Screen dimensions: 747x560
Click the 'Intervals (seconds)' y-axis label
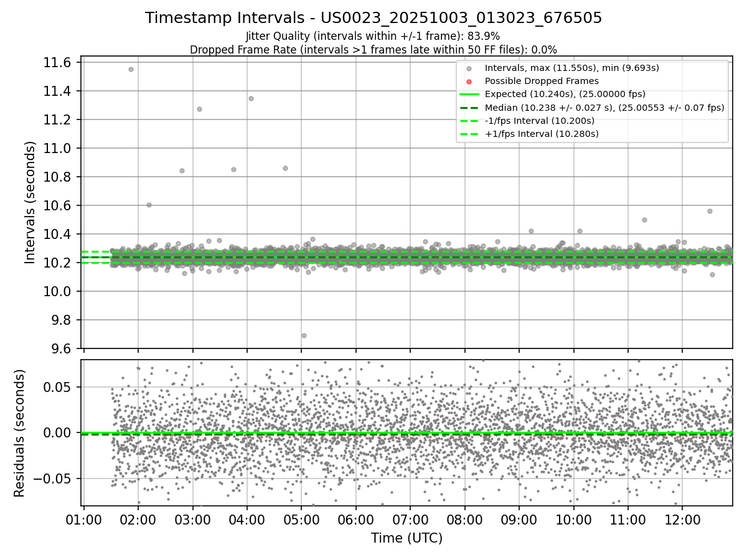click(31, 202)
